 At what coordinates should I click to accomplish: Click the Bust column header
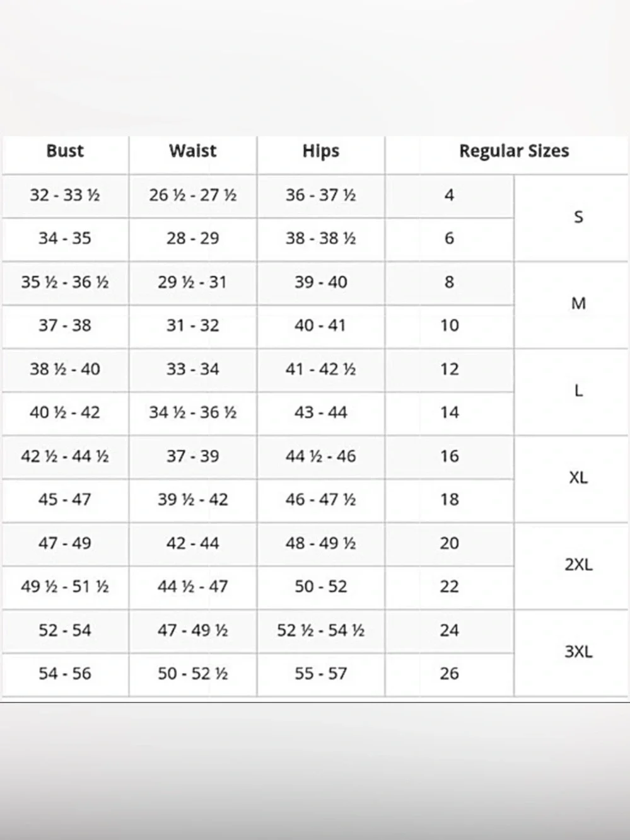pos(65,151)
